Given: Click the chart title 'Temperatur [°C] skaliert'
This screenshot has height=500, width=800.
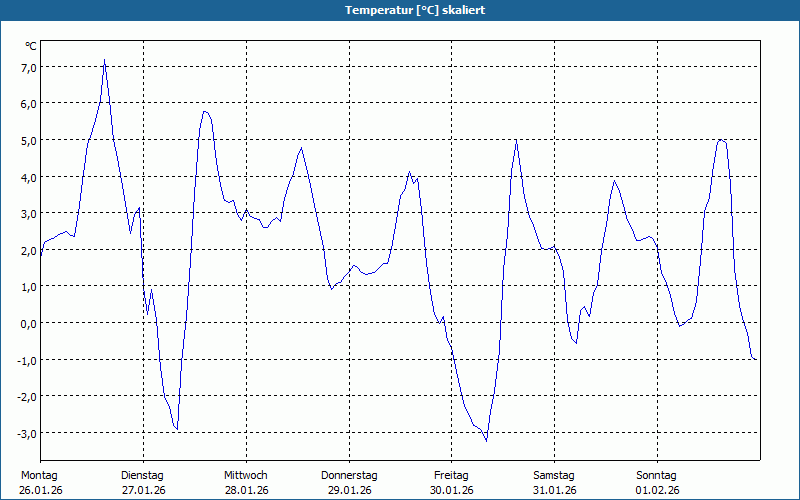Looking at the screenshot, I should point(415,10).
